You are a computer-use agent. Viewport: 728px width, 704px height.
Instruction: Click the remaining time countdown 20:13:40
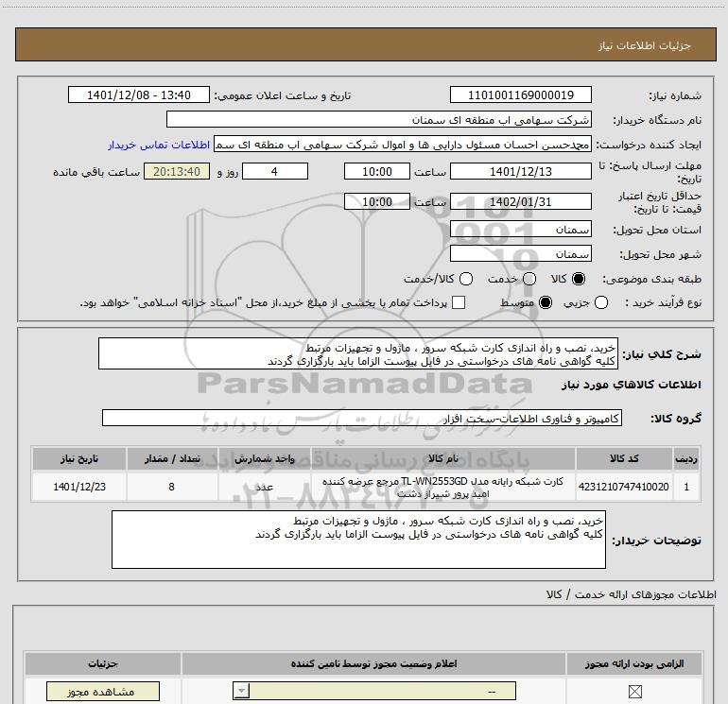tap(177, 171)
